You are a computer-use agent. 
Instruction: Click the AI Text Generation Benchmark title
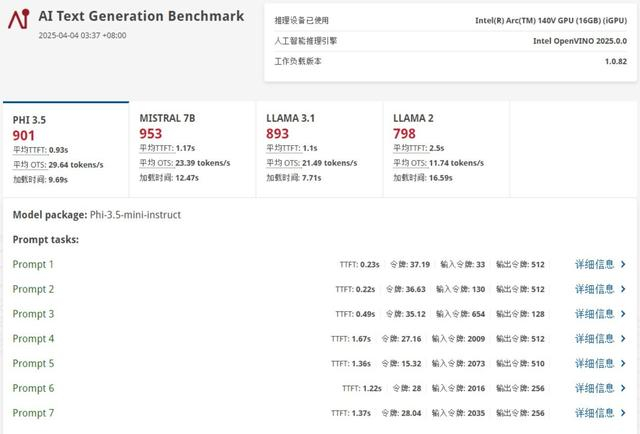click(141, 16)
